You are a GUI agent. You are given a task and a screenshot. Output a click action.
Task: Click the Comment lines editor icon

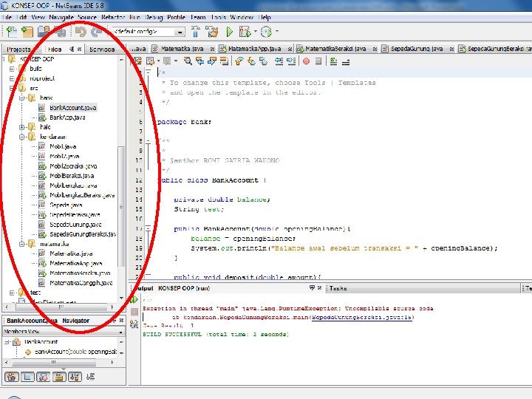333,61
